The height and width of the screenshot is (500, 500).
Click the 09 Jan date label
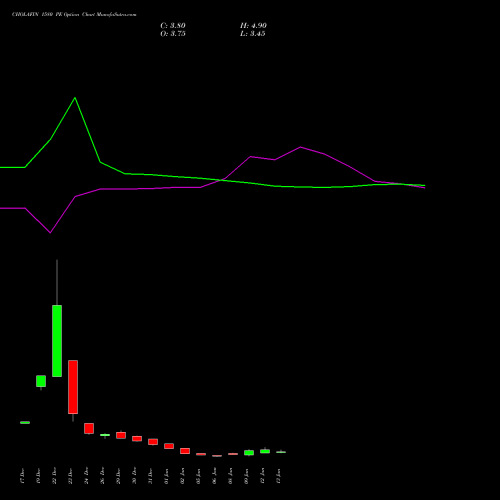[x=246, y=476]
